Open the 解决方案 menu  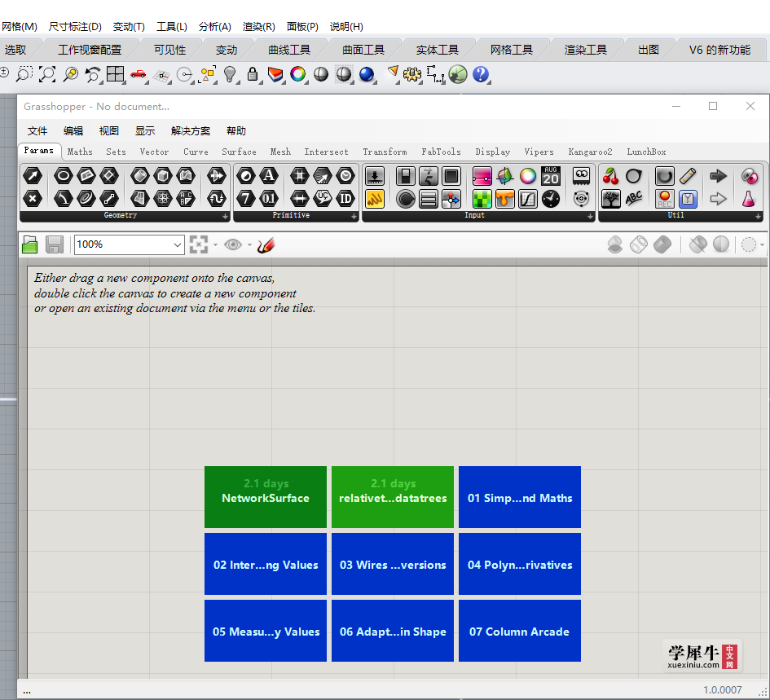[191, 130]
